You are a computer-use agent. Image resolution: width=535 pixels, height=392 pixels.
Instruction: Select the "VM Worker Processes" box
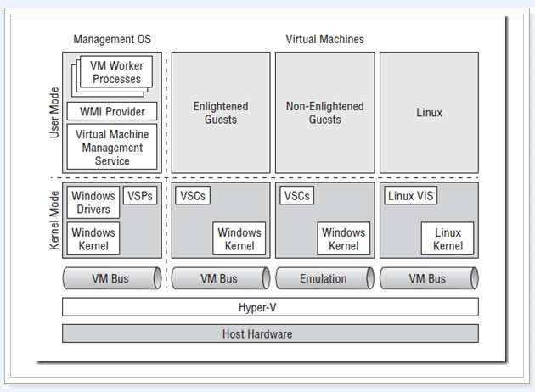116,72
